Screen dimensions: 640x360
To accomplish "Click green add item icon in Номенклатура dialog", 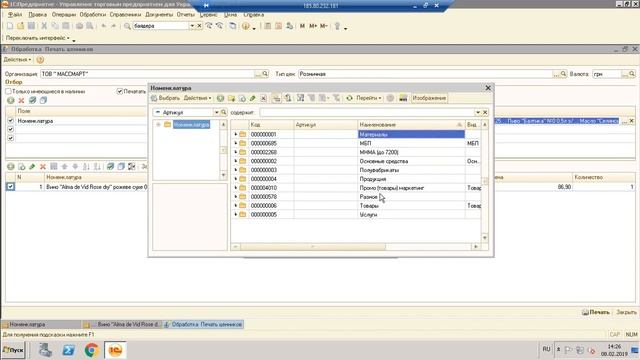I will click(x=220, y=98).
